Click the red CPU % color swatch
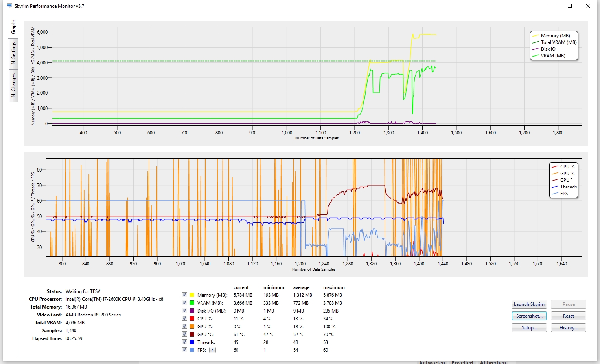 pyautogui.click(x=192, y=318)
